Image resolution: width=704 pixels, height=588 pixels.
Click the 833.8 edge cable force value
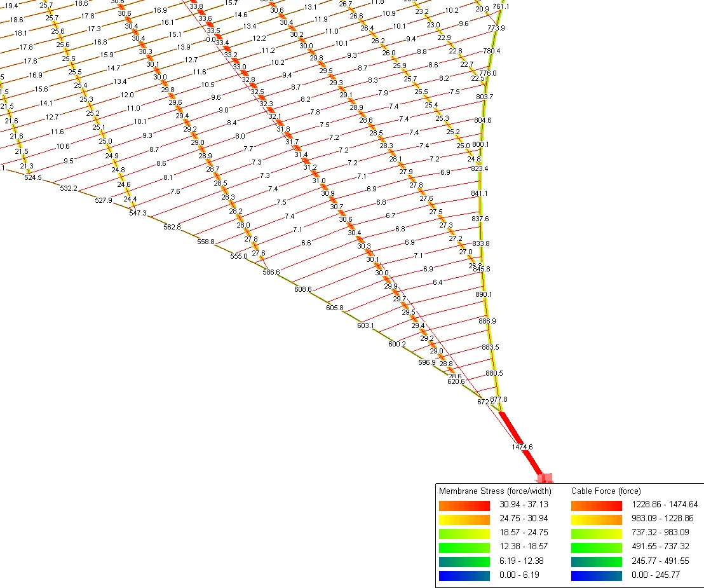pos(481,243)
